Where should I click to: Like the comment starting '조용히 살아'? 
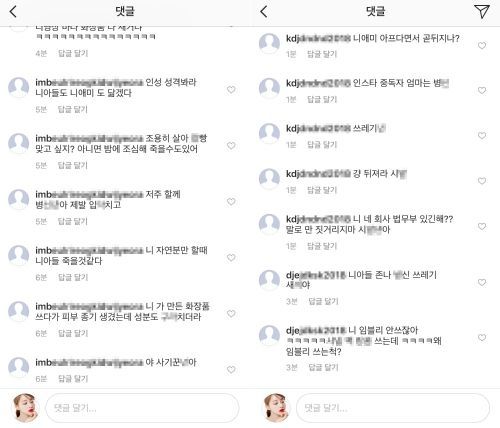231,145
